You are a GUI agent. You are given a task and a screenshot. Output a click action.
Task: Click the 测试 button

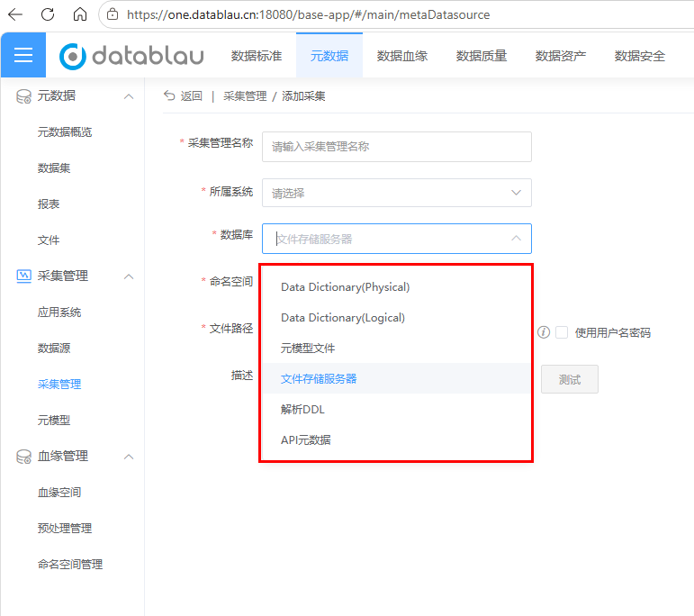[x=570, y=379]
